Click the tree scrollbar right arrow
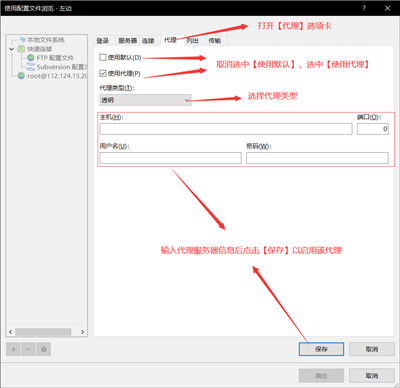400x388 pixels. (82, 332)
